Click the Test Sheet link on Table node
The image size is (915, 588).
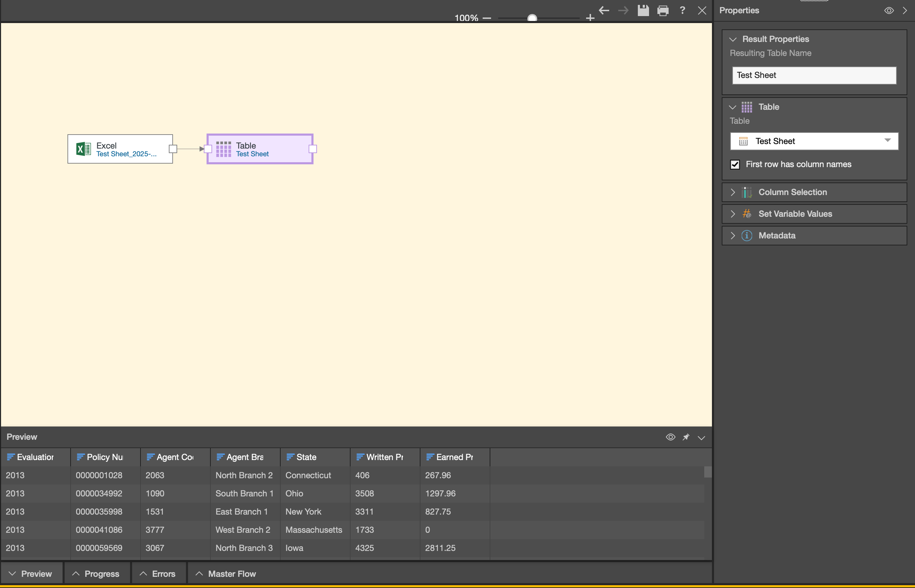(x=252, y=154)
